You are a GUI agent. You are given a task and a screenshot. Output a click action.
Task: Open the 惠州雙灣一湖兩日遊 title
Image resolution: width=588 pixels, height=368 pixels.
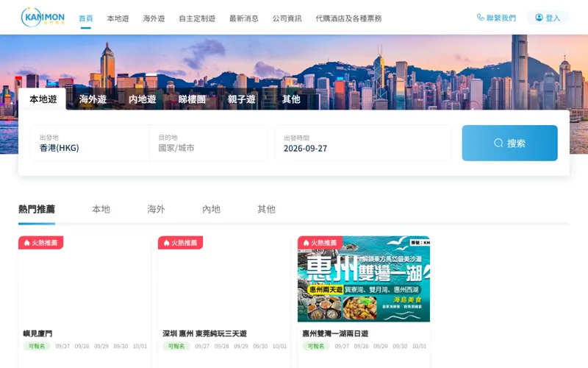tap(335, 333)
